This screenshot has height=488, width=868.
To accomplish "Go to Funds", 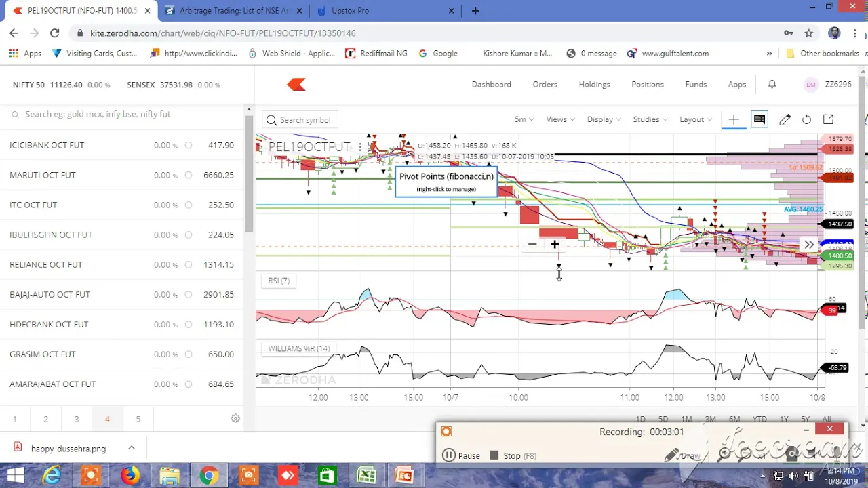I will (696, 84).
